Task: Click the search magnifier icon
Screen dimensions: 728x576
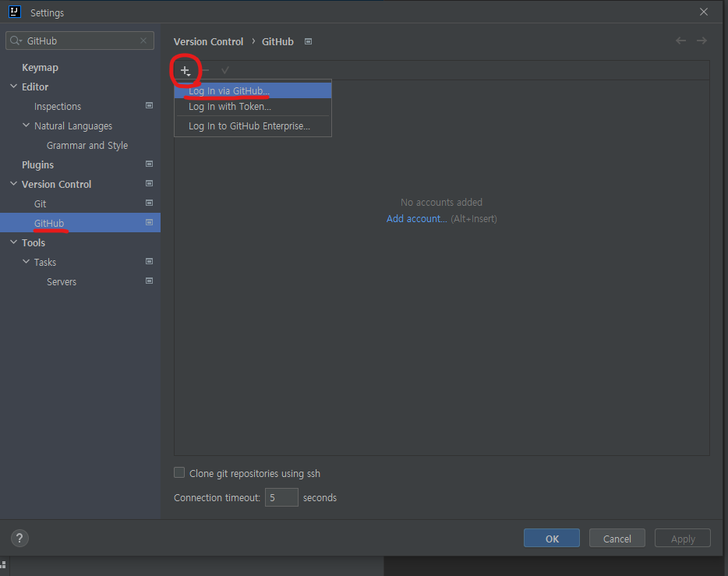Action: coord(16,41)
